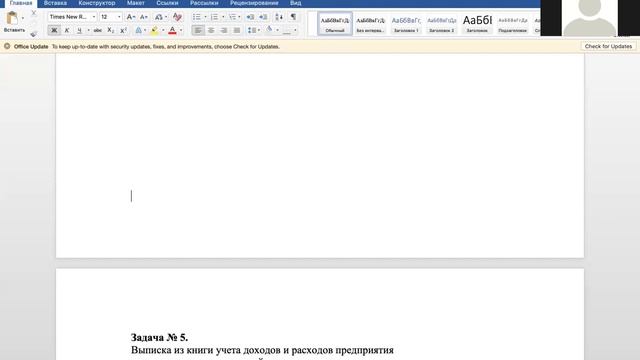Open the Paste options arrow
The image size is (640, 360).
point(23,18)
